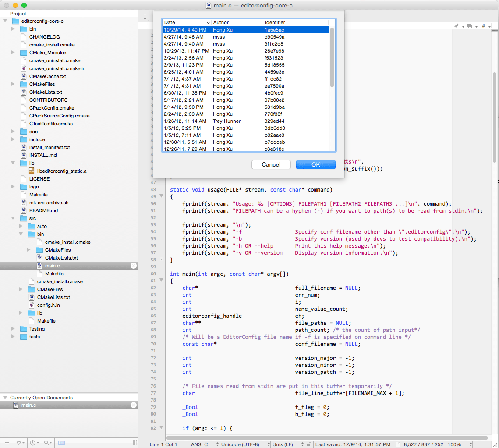Viewport: 499px width, 448px height.
Task: Collapse the Currently Open Documents section
Action: pyautogui.click(x=5, y=398)
